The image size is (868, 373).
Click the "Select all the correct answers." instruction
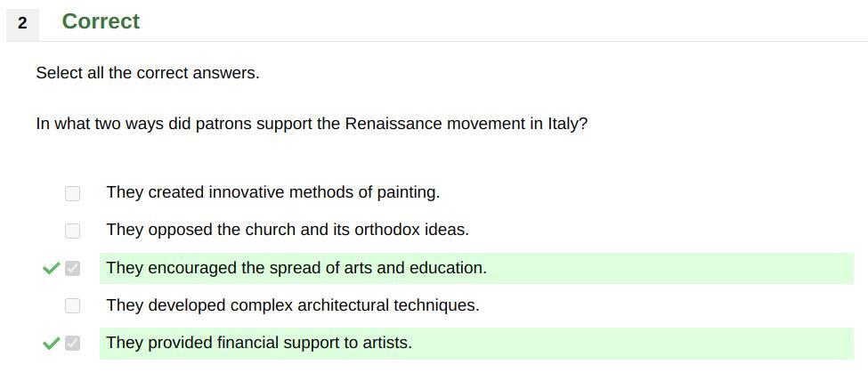click(148, 73)
